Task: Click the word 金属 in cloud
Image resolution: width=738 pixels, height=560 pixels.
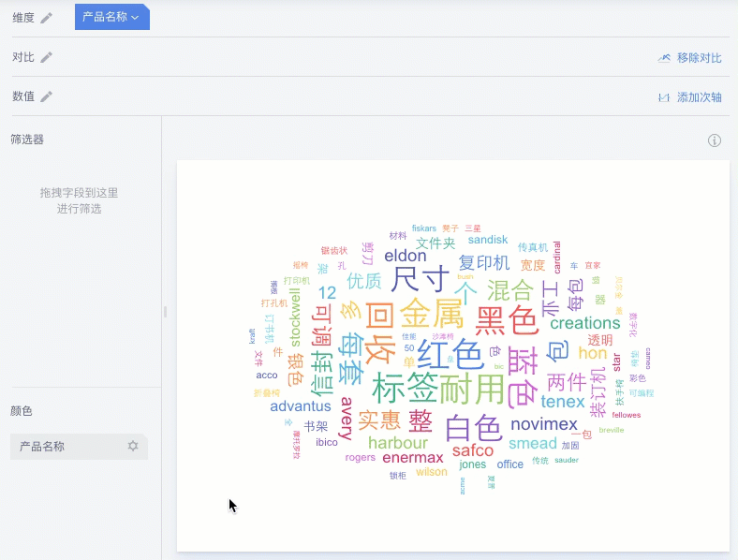Action: coord(432,314)
